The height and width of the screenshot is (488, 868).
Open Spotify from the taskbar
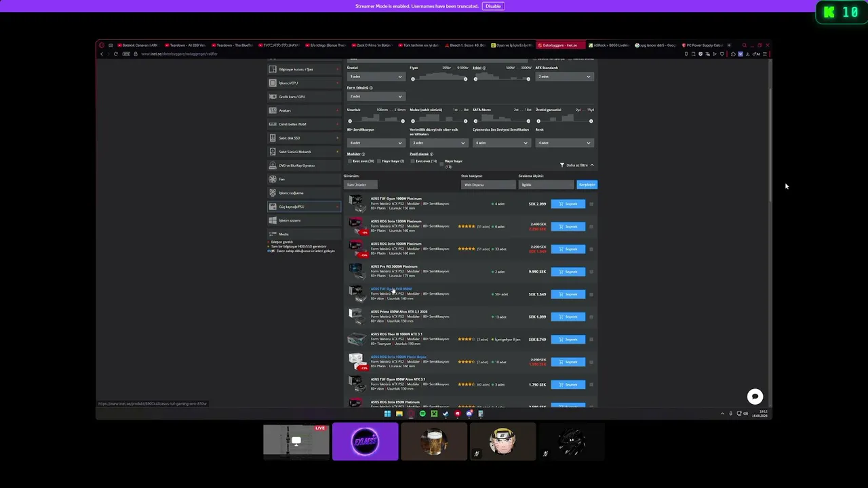tap(422, 413)
